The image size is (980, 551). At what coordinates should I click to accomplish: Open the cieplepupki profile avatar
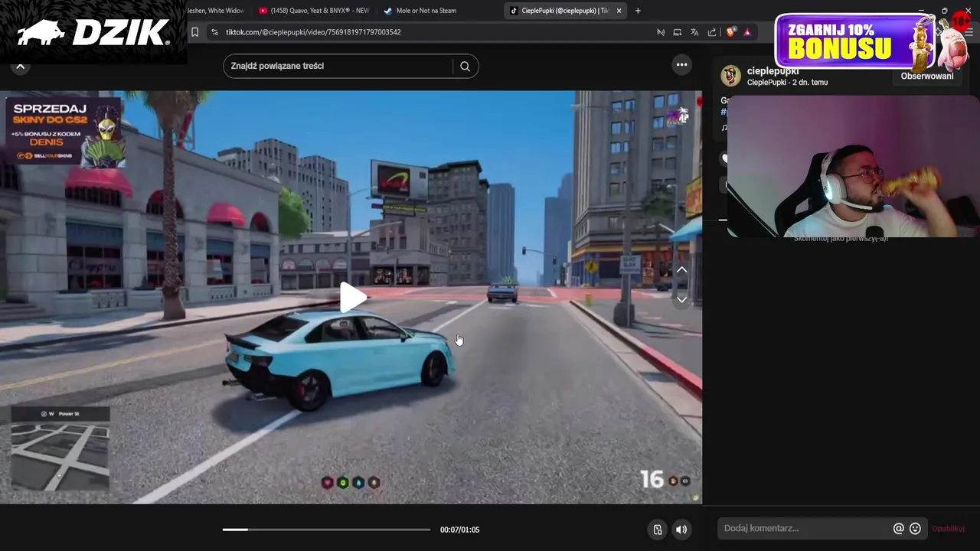731,76
